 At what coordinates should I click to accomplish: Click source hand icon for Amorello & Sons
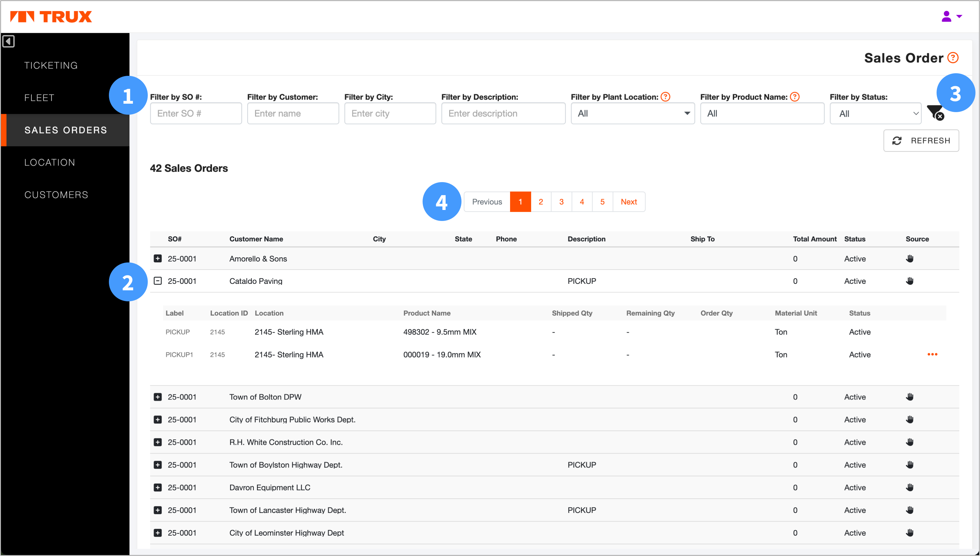910,259
